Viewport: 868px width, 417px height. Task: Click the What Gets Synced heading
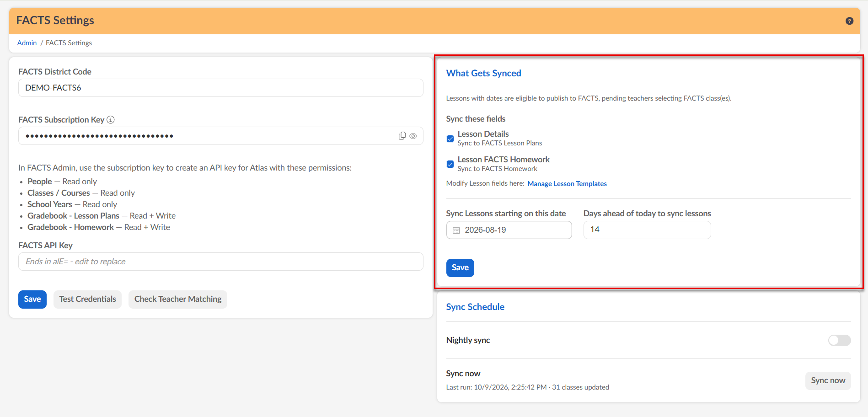click(483, 73)
